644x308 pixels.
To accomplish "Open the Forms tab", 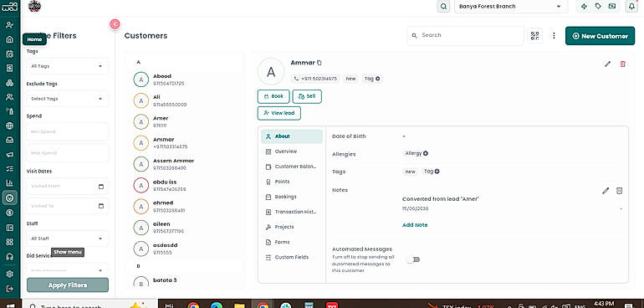I will 292,242.
